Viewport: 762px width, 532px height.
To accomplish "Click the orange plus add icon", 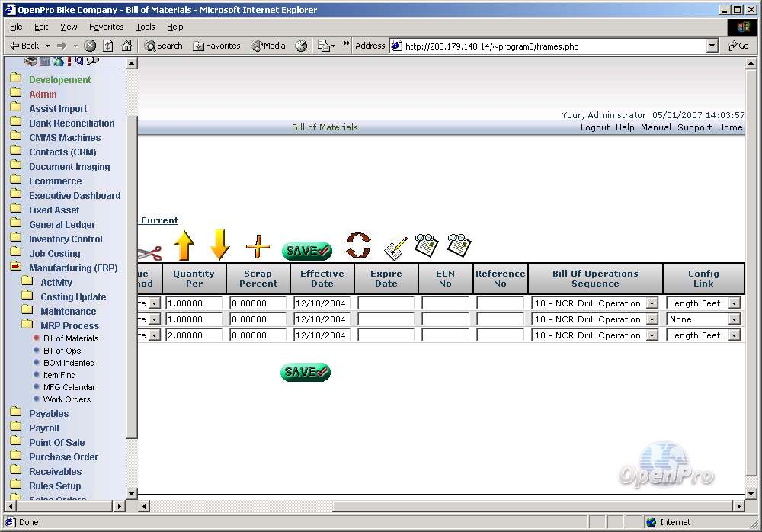I will pyautogui.click(x=258, y=246).
